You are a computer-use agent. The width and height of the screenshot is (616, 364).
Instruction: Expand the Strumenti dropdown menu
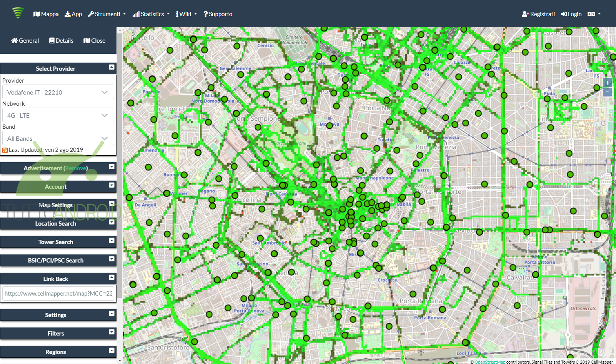pyautogui.click(x=107, y=14)
